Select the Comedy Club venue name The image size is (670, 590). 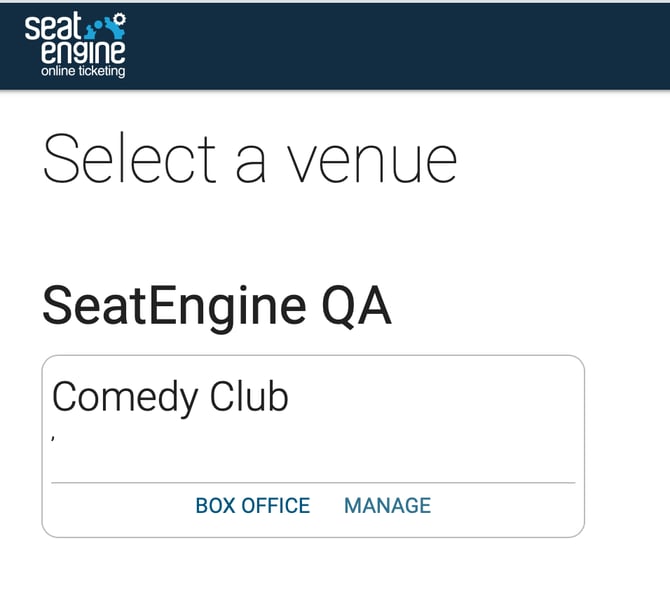[x=170, y=397]
